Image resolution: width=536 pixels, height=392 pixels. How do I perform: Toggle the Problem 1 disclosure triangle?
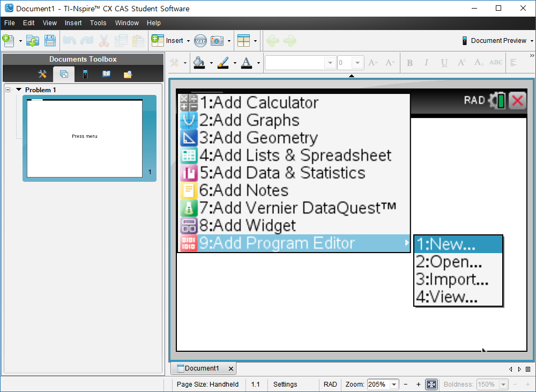[19, 90]
